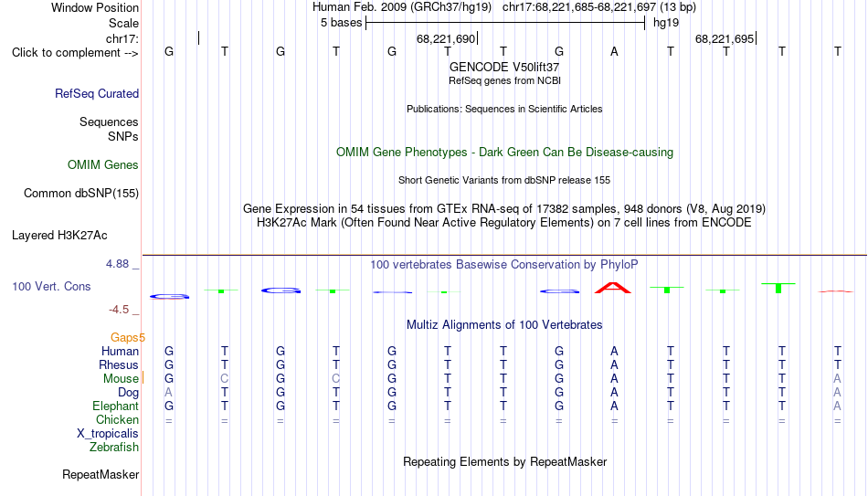Click the red A conservation logo letter
This screenshot has height=496, width=868.
click(613, 288)
